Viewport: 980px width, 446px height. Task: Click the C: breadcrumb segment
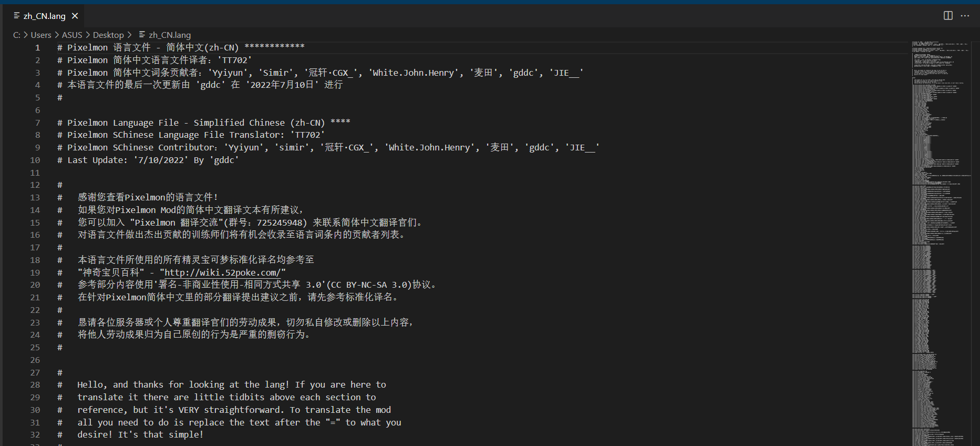[x=17, y=35]
